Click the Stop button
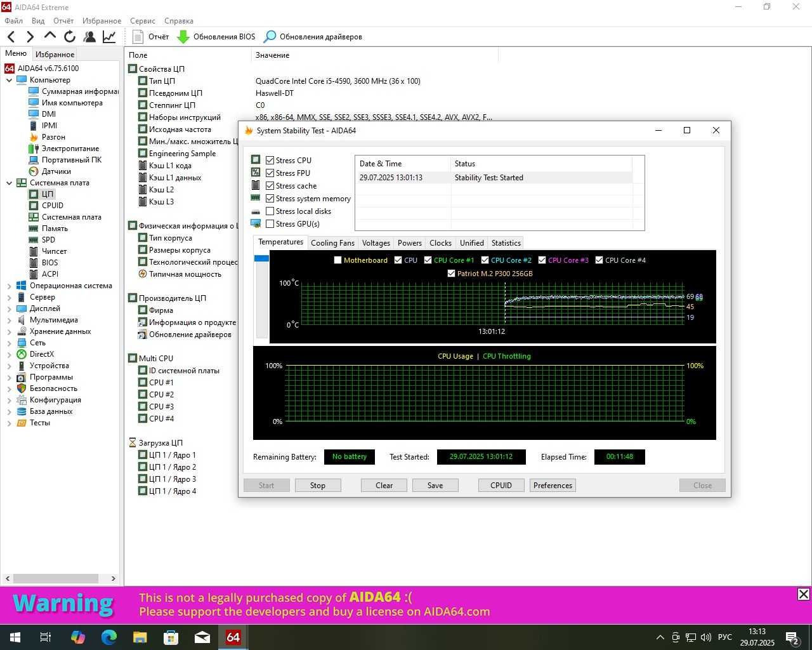 318,486
